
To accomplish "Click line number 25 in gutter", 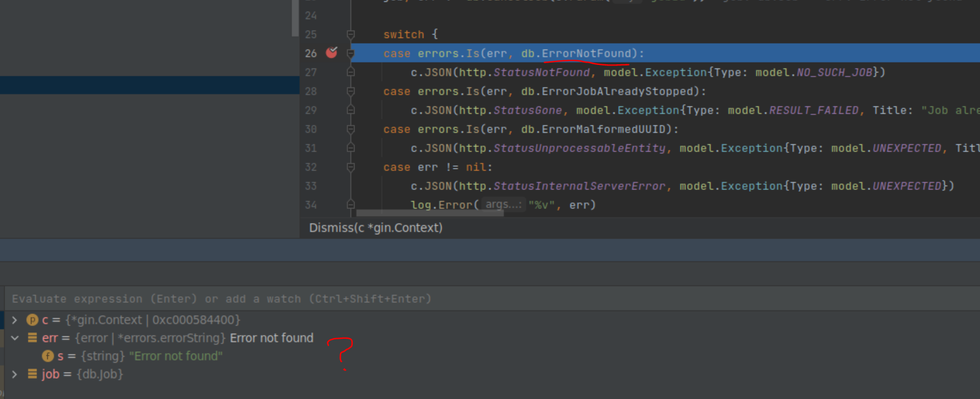I will [311, 34].
